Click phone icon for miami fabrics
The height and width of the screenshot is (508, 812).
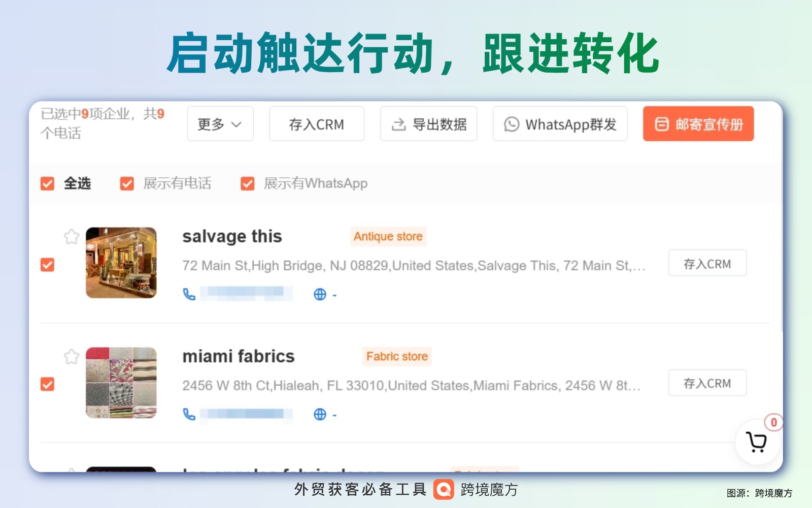[189, 414]
